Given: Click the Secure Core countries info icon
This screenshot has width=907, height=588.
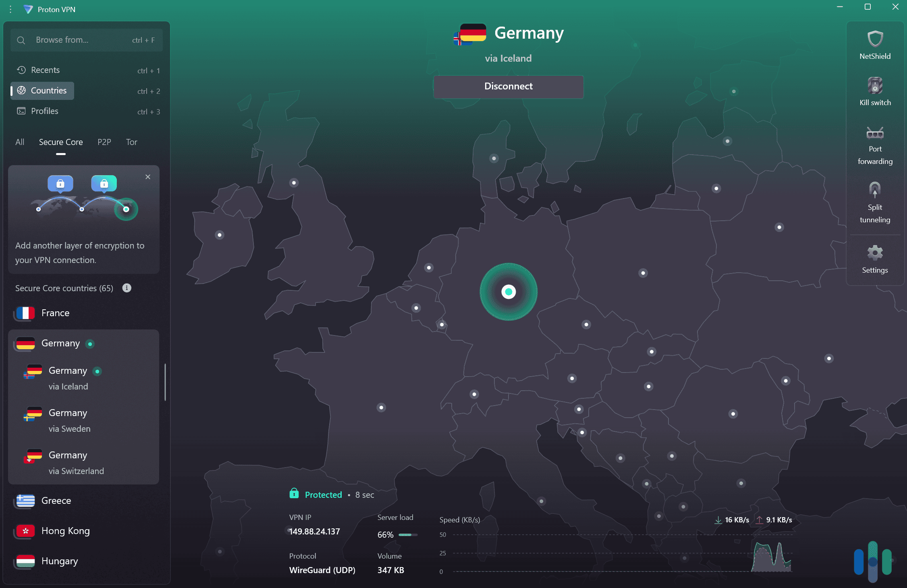Looking at the screenshot, I should tap(127, 288).
